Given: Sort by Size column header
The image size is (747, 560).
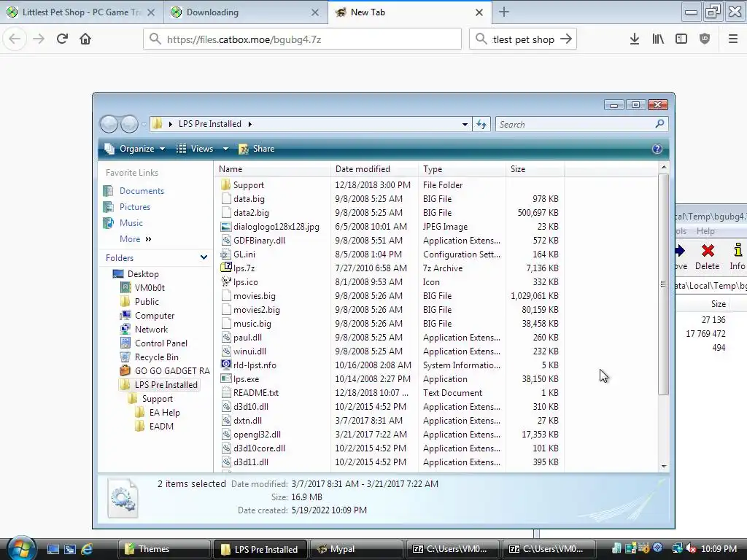Looking at the screenshot, I should (535, 169).
